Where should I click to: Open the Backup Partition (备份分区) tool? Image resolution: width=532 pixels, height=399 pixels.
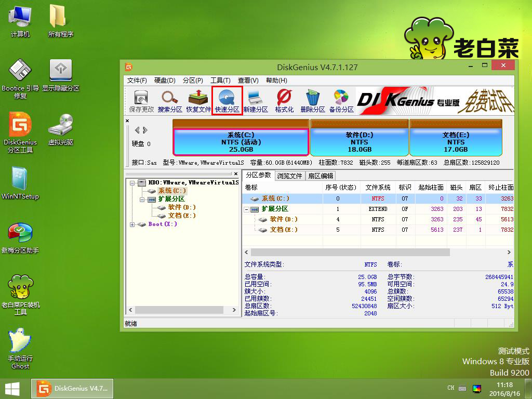click(x=341, y=101)
